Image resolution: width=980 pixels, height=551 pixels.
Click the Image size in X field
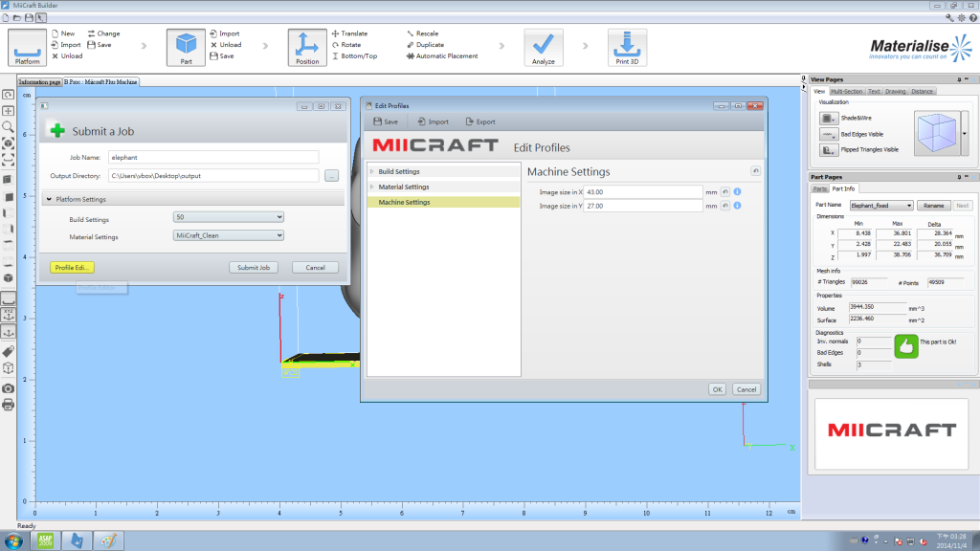pyautogui.click(x=643, y=191)
